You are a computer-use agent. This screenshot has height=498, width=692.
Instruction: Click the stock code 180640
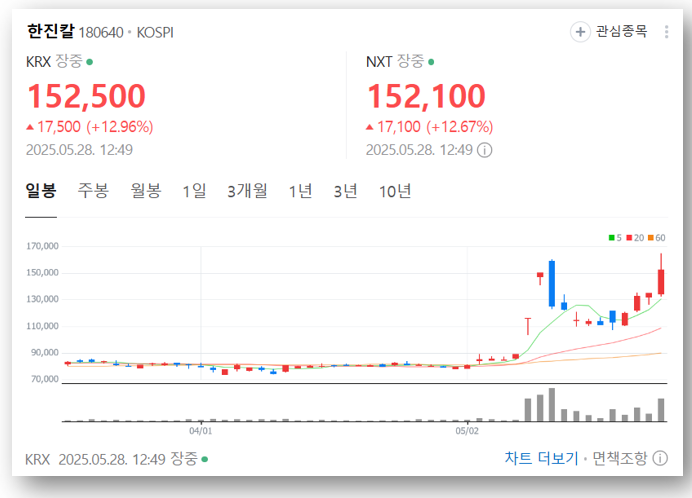click(101, 33)
